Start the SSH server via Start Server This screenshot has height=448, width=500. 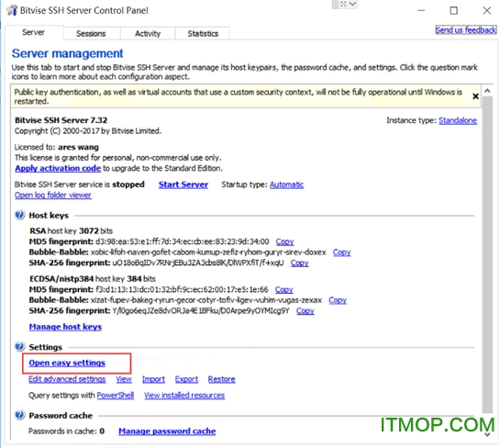point(183,185)
